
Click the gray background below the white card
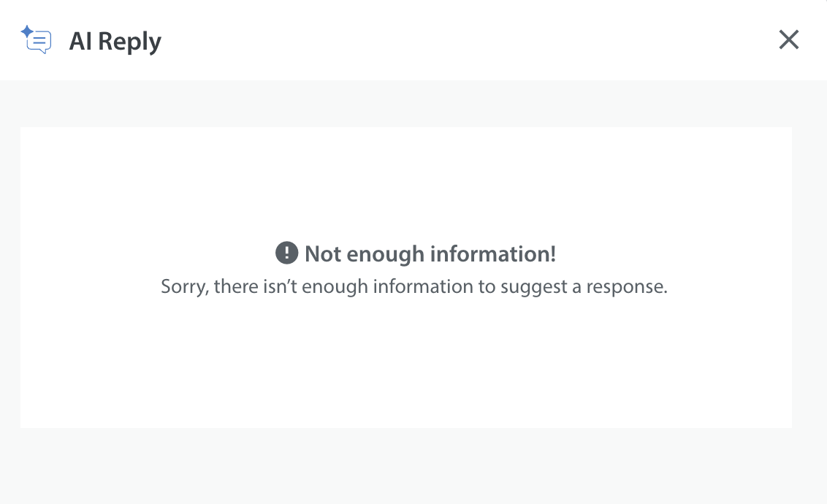pyautogui.click(x=406, y=466)
